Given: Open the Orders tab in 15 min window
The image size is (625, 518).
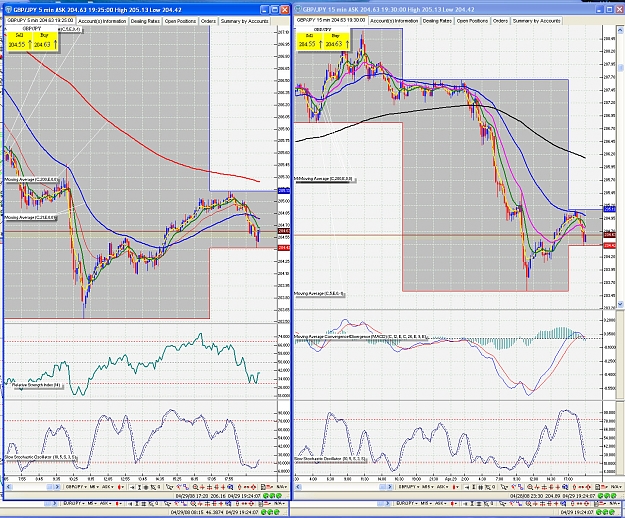Looking at the screenshot, I should tap(500, 21).
